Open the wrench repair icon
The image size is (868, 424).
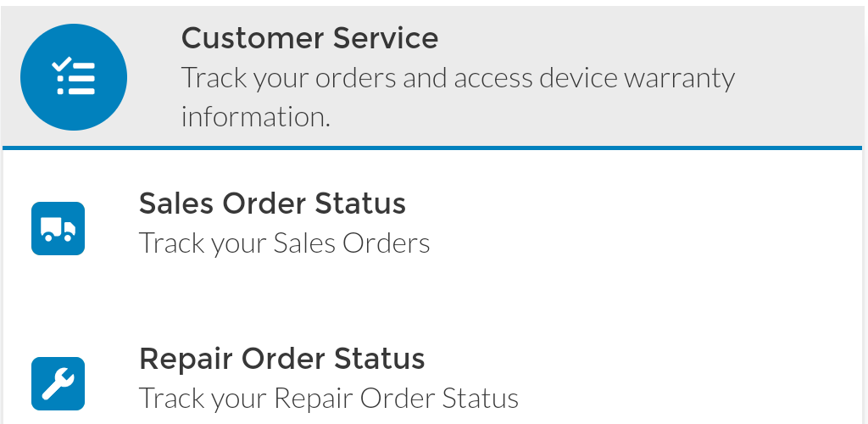click(58, 383)
